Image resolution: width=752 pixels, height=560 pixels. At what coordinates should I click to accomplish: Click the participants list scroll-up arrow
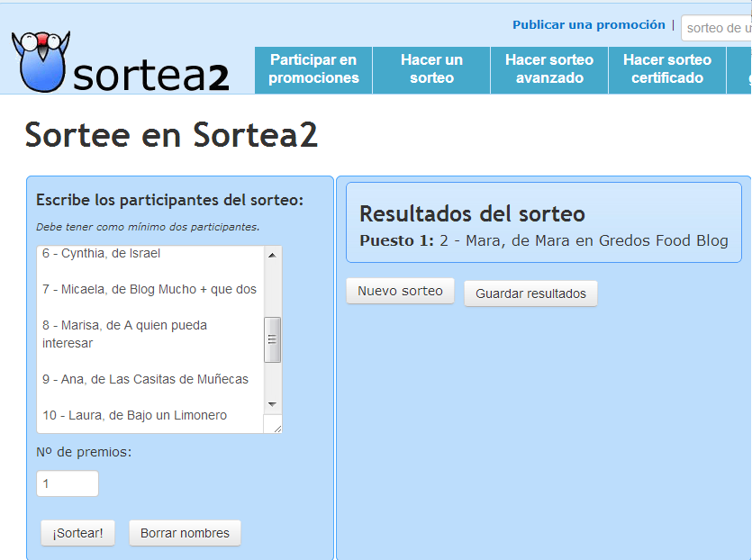pyautogui.click(x=272, y=255)
